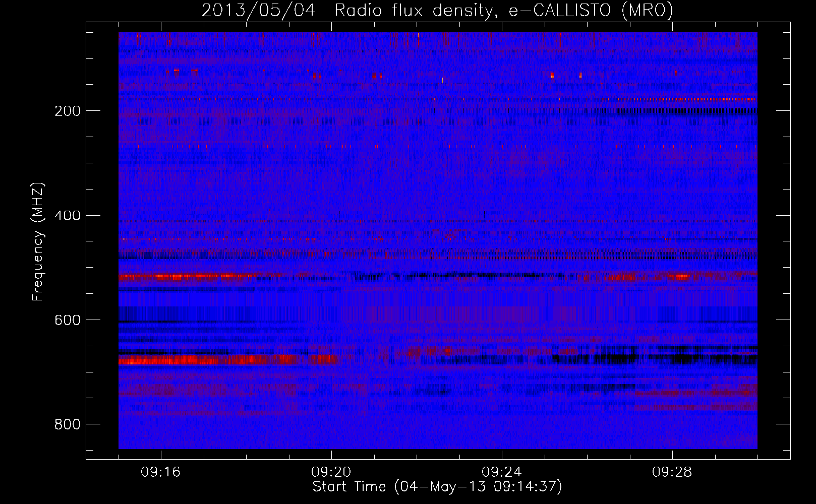Click the 09:20 time tick label

point(331,472)
